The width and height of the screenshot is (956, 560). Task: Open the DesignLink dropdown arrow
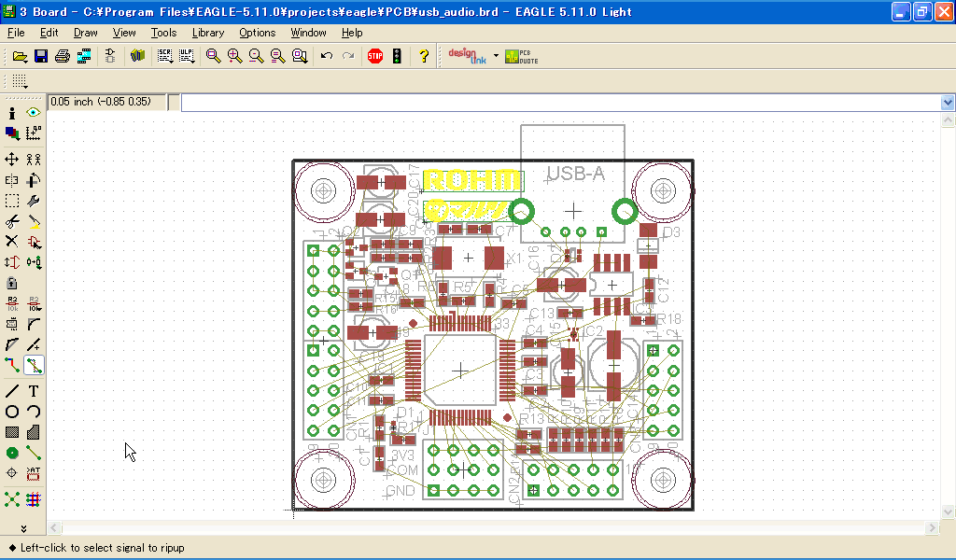click(496, 56)
